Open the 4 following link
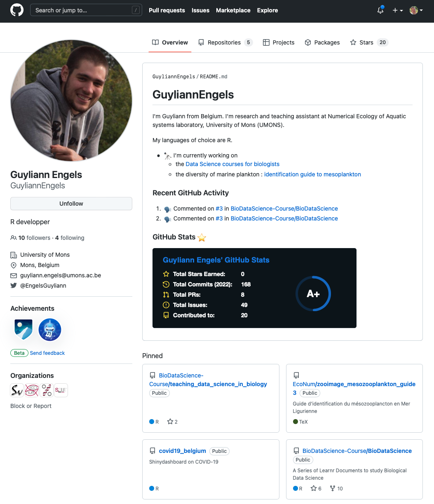This screenshot has width=434, height=504. 70,238
